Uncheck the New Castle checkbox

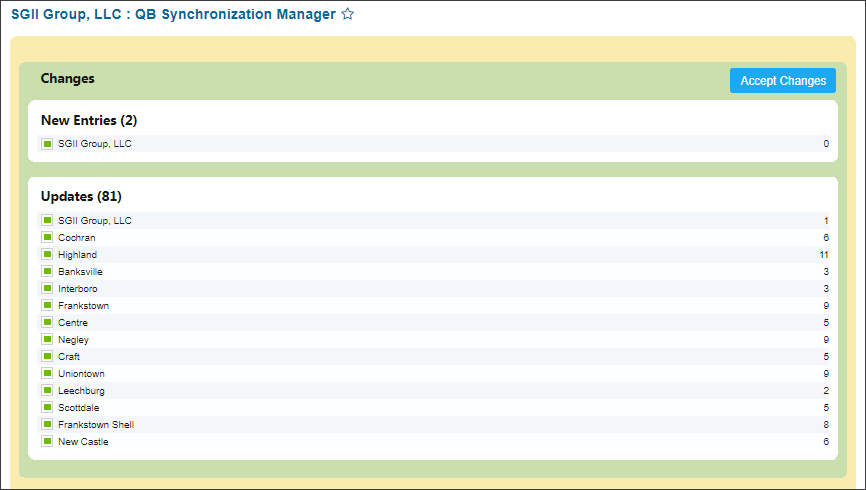point(47,441)
